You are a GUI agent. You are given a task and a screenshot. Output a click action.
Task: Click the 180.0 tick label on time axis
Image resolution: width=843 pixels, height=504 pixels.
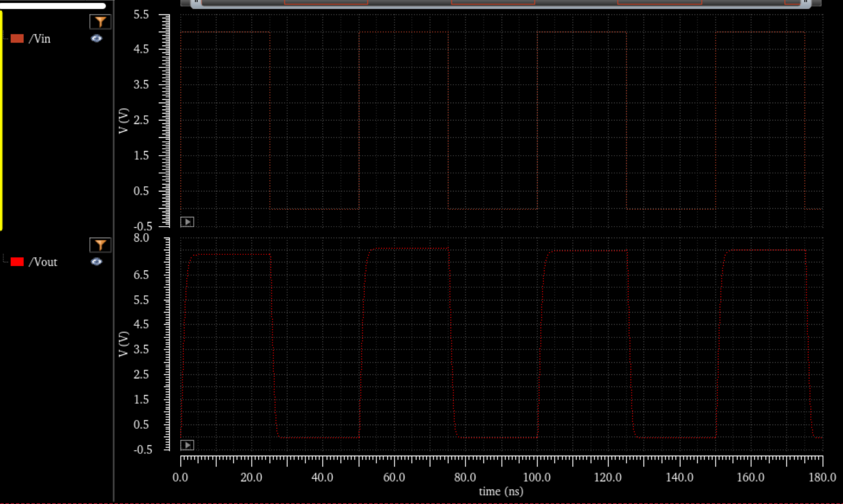point(822,477)
